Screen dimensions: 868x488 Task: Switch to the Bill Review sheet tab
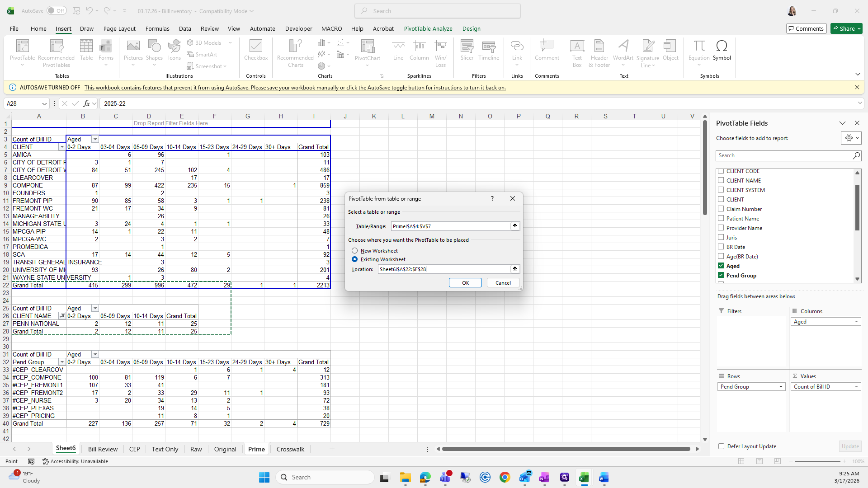pos(103,449)
